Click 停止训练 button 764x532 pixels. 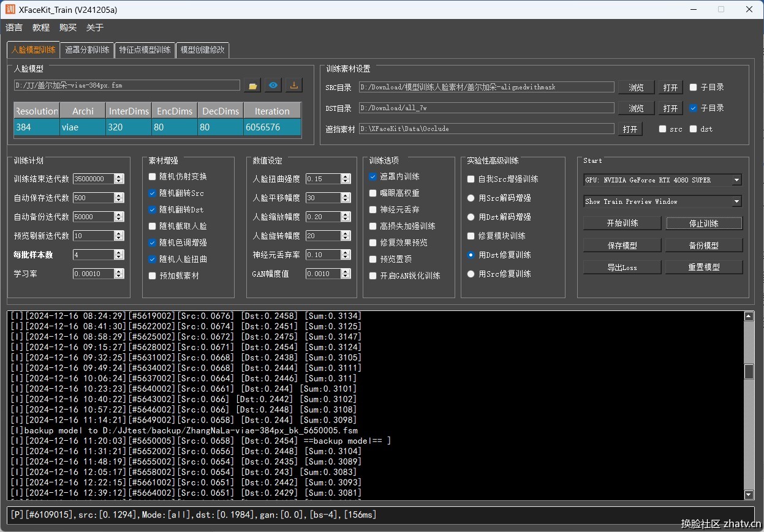[x=704, y=223]
